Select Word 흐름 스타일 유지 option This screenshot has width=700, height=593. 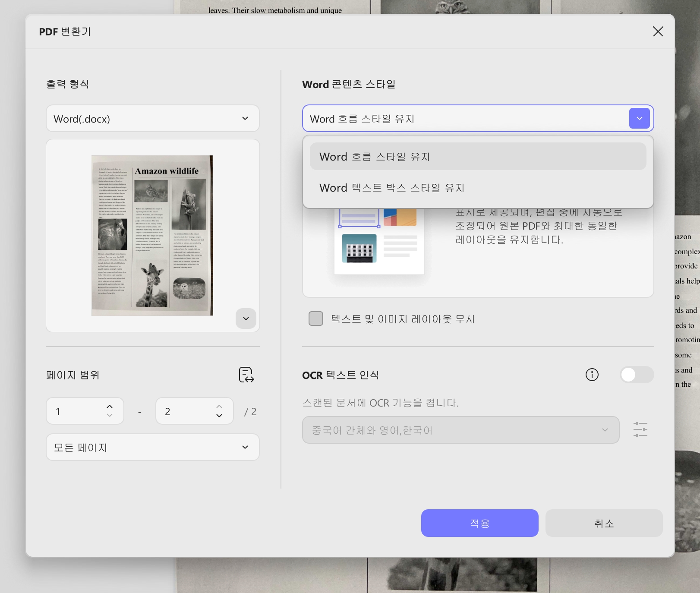pyautogui.click(x=478, y=157)
